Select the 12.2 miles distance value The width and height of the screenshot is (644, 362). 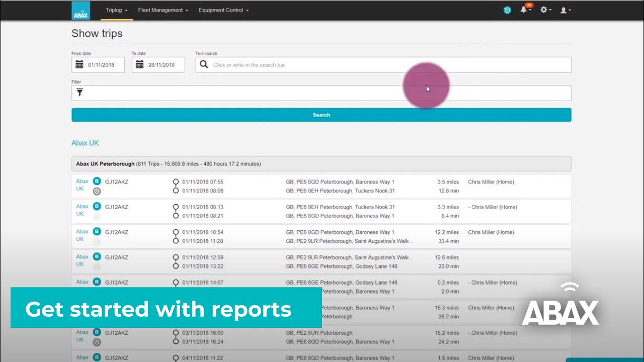[x=447, y=232]
